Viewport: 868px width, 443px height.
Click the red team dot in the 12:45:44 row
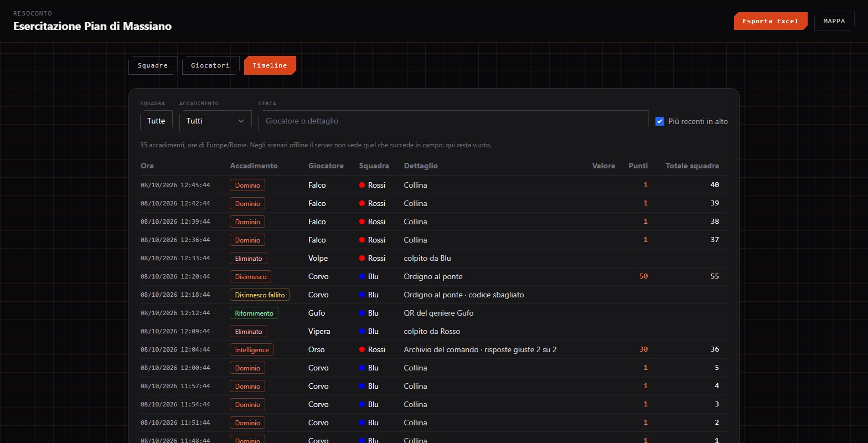(x=362, y=185)
